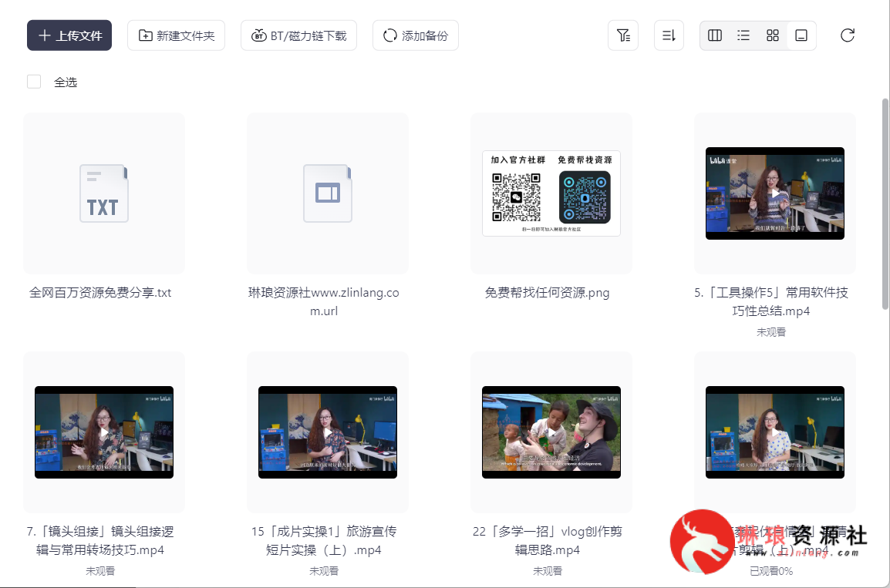Viewport: 890px width, 588px height.
Task: Click file name 全网百万资源免费分享.txt
Action: coord(100,293)
